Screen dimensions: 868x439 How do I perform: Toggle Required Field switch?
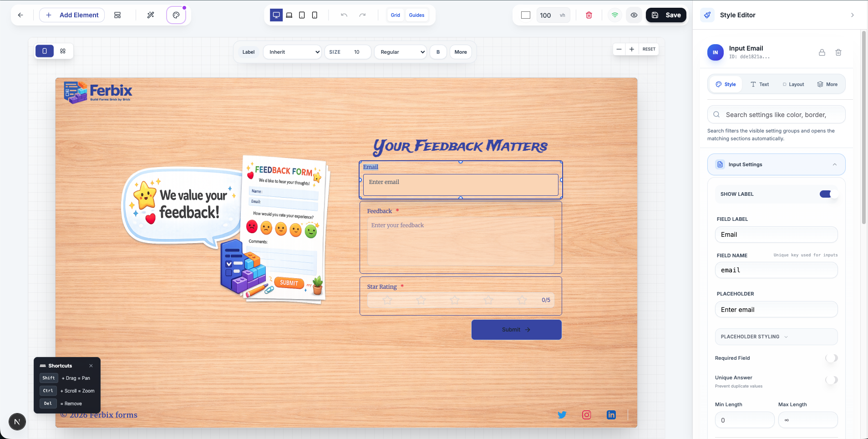click(x=832, y=358)
